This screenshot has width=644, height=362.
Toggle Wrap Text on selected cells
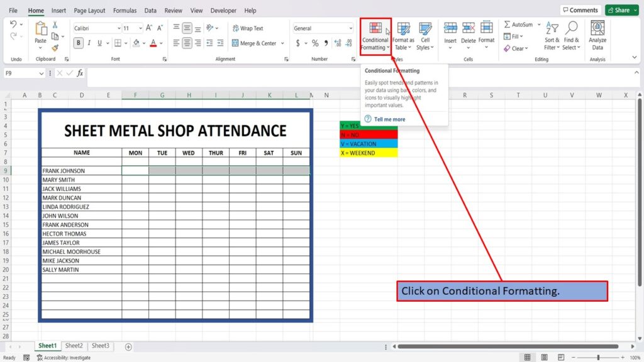tap(248, 28)
